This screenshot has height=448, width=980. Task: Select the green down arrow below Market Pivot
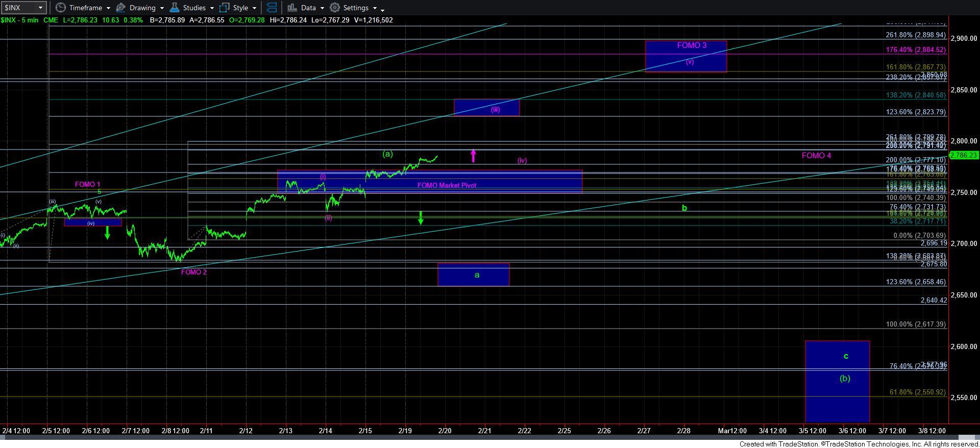421,218
